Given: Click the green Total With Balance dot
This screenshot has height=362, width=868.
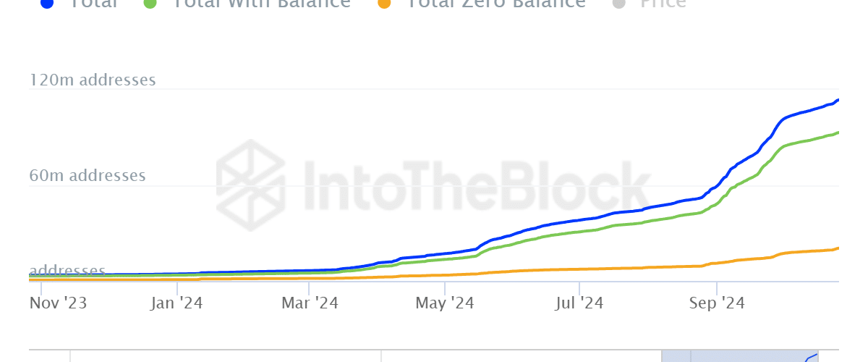Looking at the screenshot, I should coord(150,3).
